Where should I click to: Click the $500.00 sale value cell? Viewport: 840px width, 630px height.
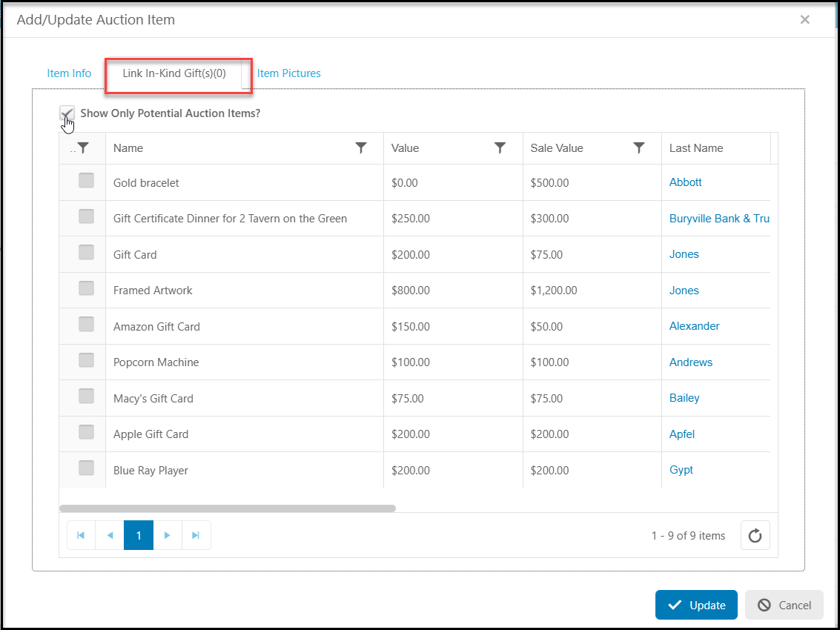tap(592, 182)
